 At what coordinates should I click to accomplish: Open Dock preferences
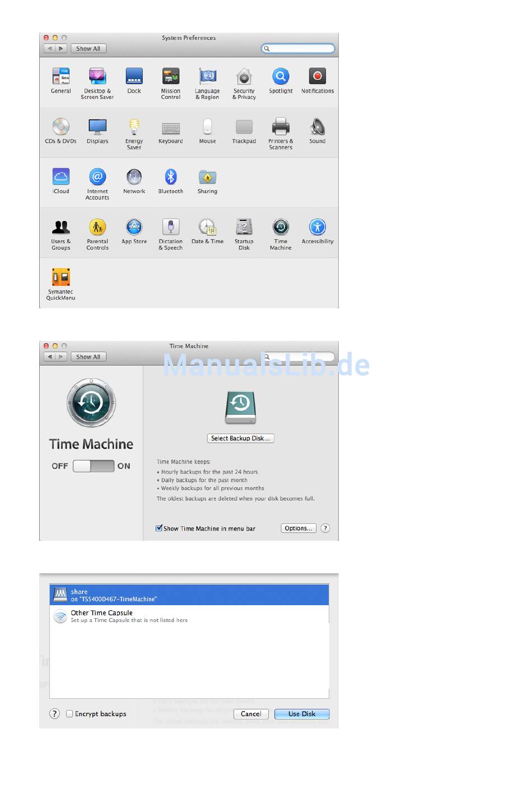(x=134, y=80)
